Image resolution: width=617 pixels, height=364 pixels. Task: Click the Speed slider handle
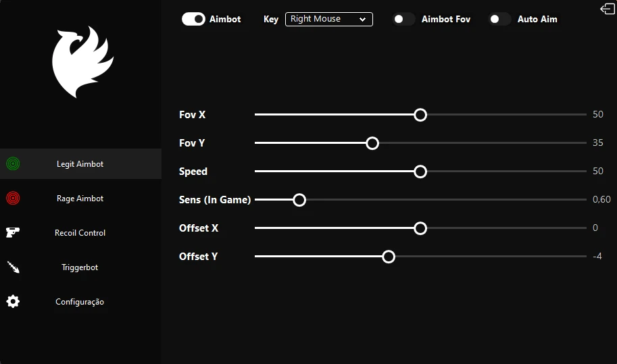click(x=420, y=172)
